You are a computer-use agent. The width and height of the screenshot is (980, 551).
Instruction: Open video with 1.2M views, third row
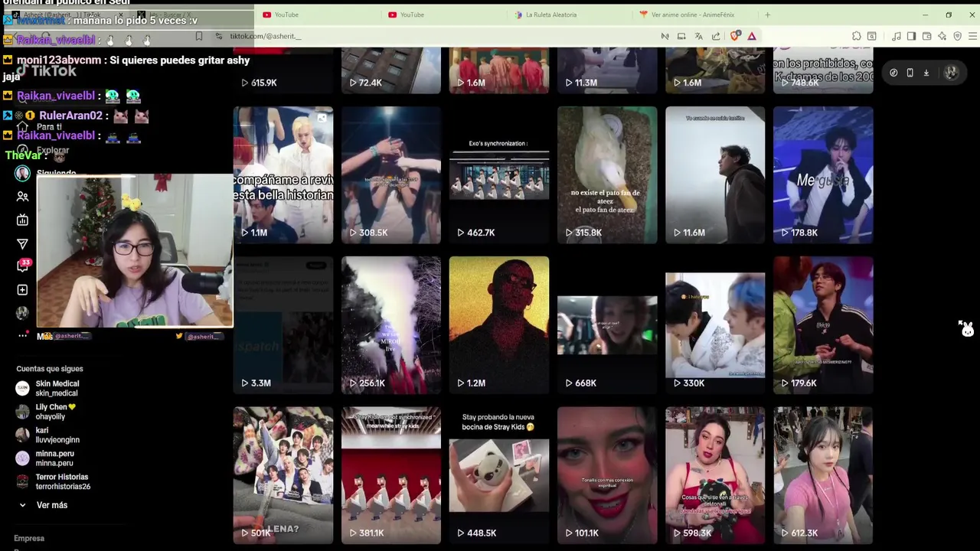tap(499, 325)
